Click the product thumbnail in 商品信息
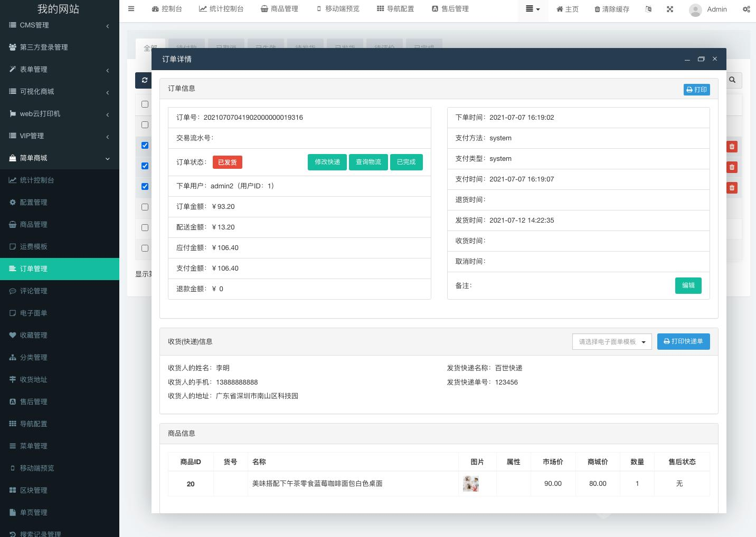 coord(470,483)
